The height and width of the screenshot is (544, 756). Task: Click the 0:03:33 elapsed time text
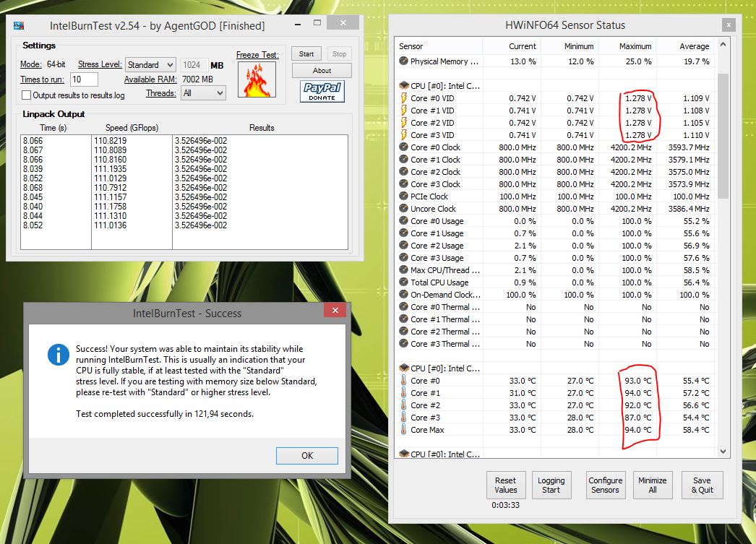[506, 505]
